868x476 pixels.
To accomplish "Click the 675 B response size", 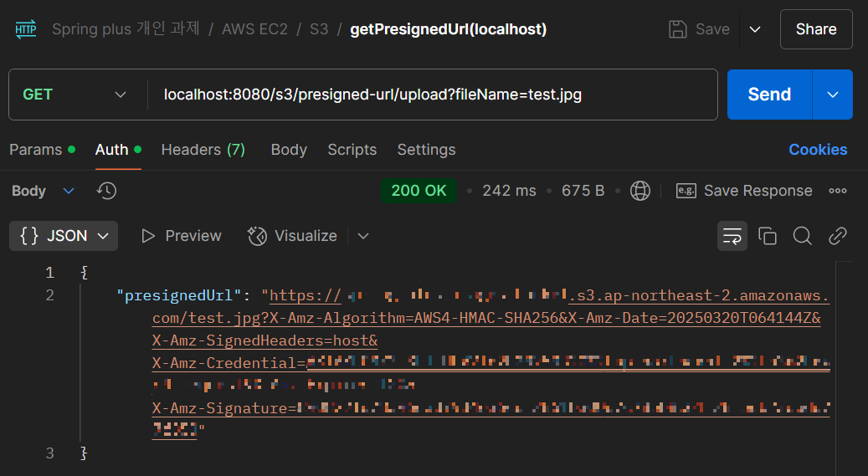I will [583, 191].
